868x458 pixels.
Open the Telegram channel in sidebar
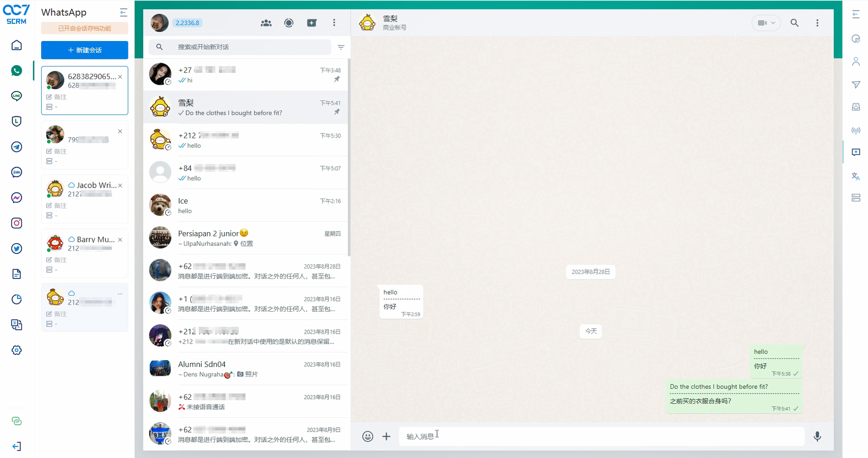point(17,147)
